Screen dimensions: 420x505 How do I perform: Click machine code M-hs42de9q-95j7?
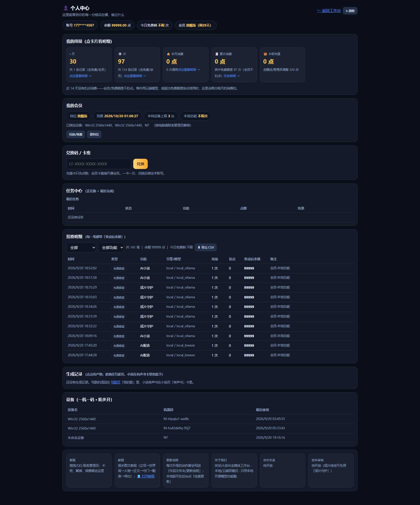click(x=177, y=428)
